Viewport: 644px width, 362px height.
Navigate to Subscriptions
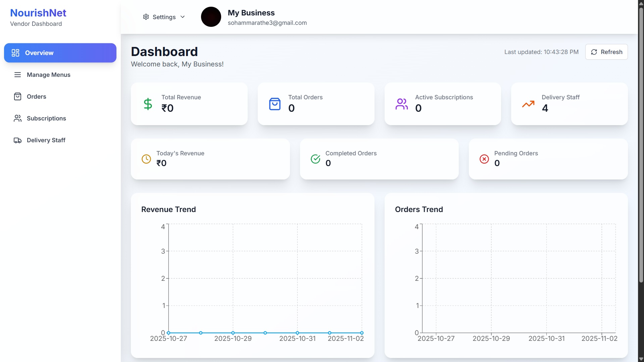coord(60,118)
